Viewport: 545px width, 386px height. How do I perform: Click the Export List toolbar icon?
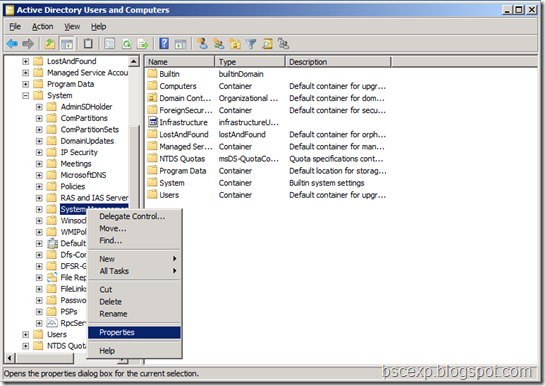(143, 44)
